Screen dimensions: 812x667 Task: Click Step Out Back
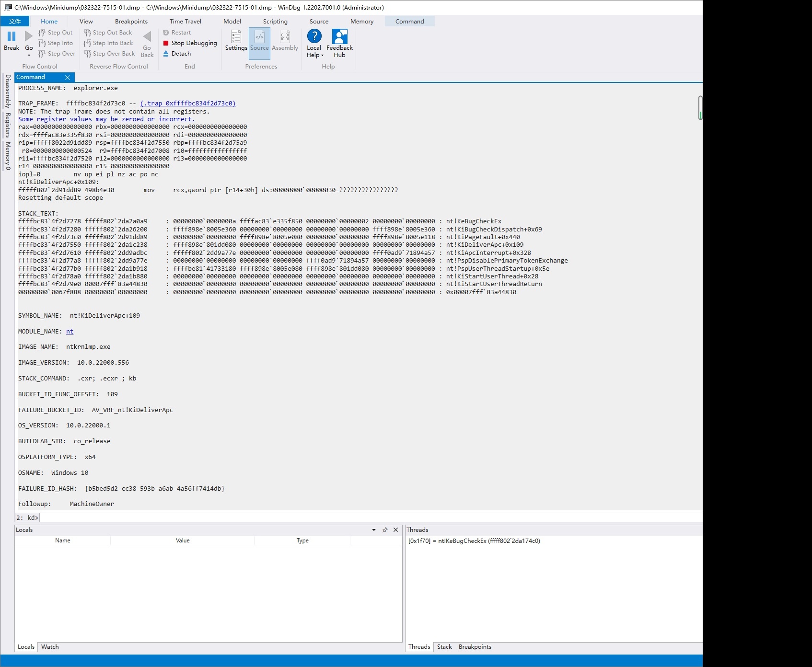[x=108, y=33]
